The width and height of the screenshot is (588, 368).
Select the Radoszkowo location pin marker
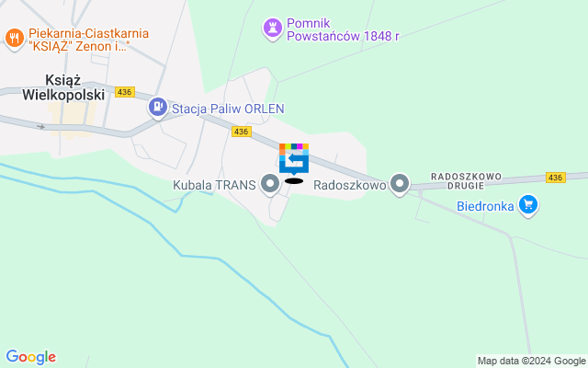pos(400,184)
